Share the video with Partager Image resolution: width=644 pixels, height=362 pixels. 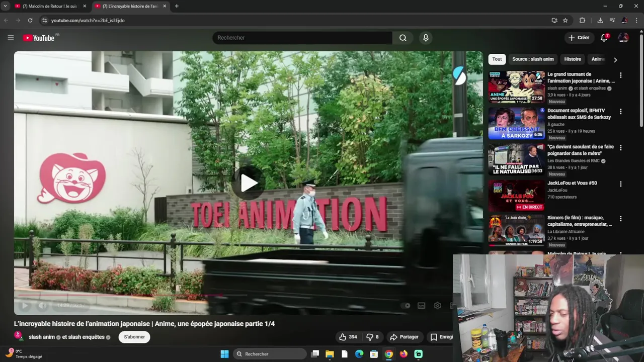click(405, 337)
